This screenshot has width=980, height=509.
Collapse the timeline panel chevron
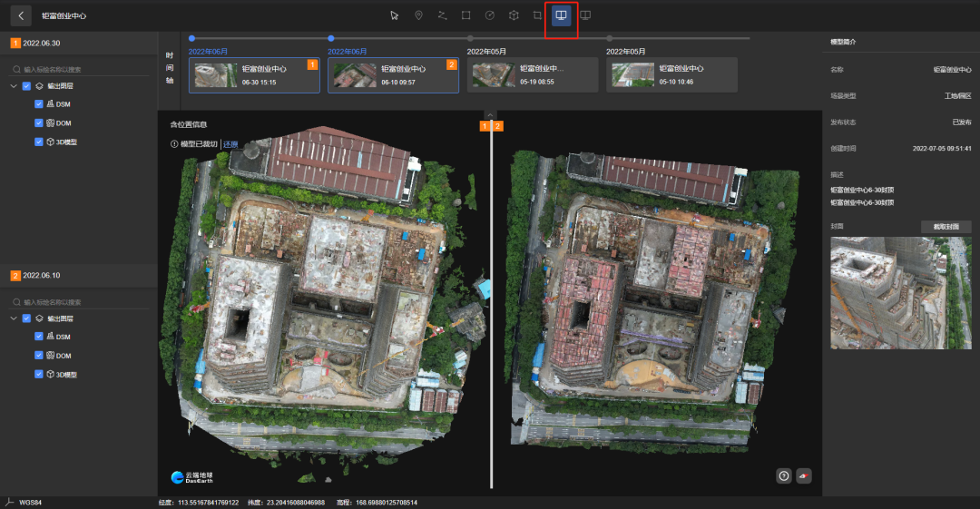(491, 115)
